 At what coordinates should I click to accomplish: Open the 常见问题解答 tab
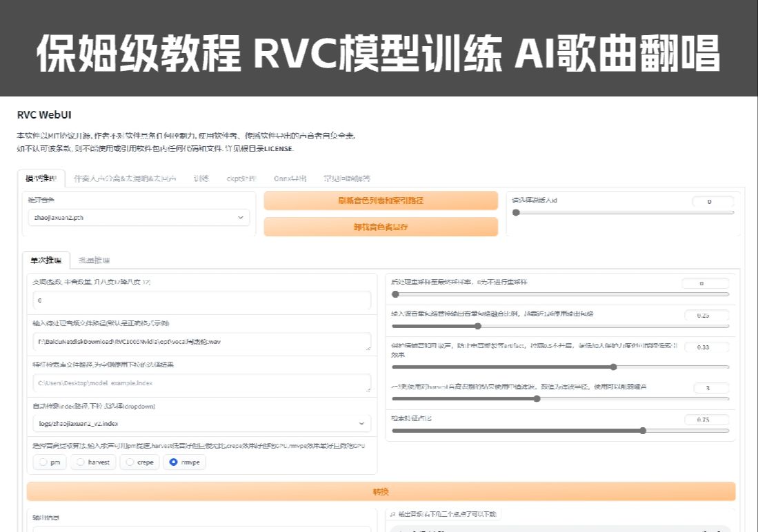(347, 178)
